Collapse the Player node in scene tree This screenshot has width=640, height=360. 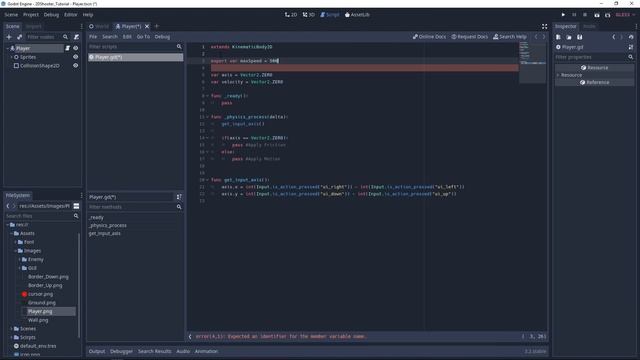coord(8,48)
